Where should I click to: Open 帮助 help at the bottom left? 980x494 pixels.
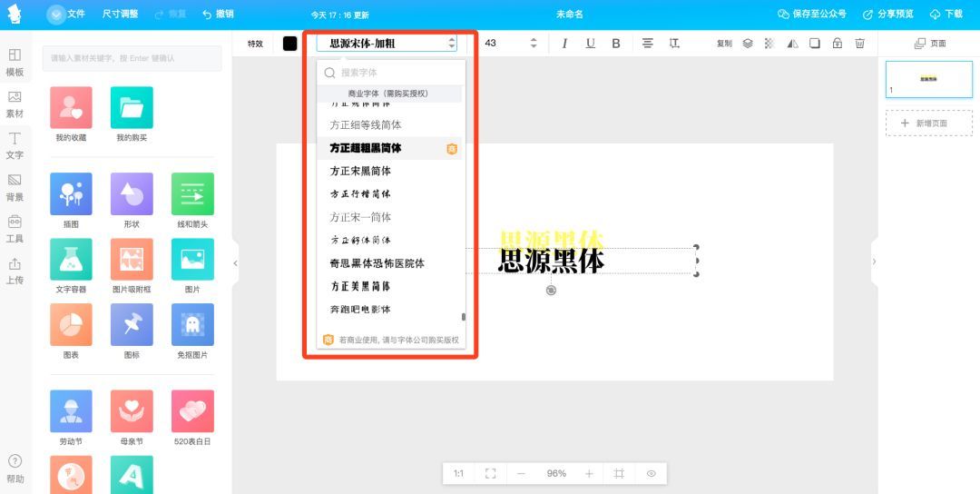tap(15, 469)
